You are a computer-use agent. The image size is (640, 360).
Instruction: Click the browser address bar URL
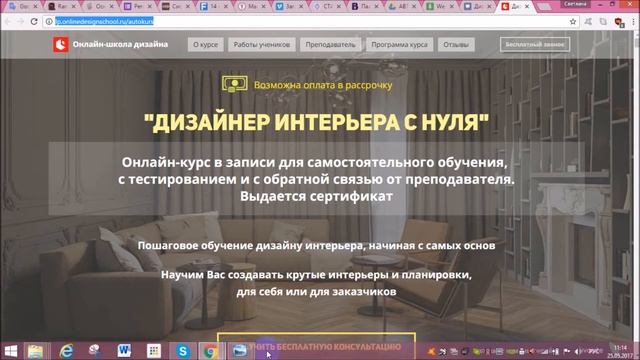pyautogui.click(x=104, y=21)
